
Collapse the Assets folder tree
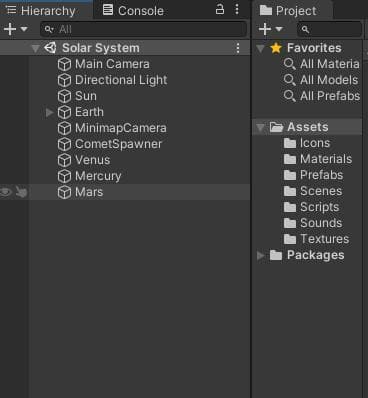pyautogui.click(x=260, y=127)
